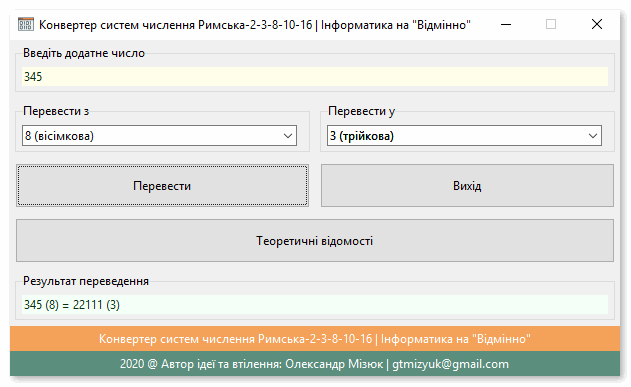The width and height of the screenshot is (631, 387).
Task: Open the 'Перевести з' source base dropdown
Action: coord(159,136)
